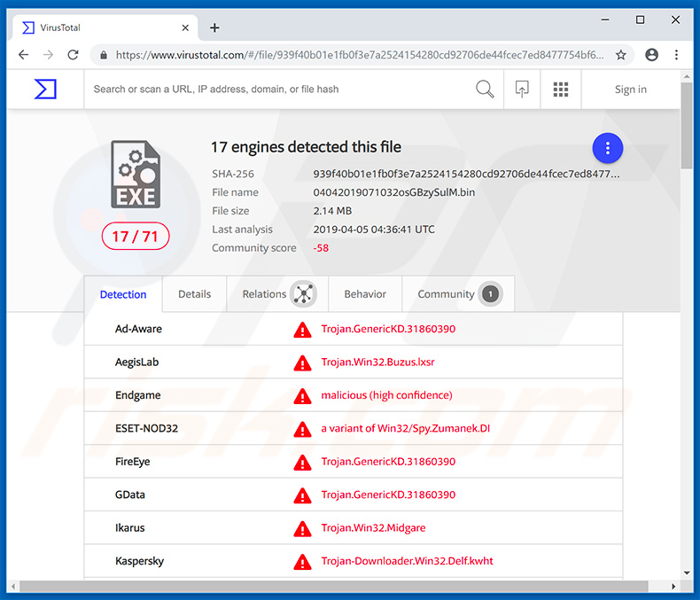Click the Win32/Spy.Zumanek.DI detection

(433, 428)
